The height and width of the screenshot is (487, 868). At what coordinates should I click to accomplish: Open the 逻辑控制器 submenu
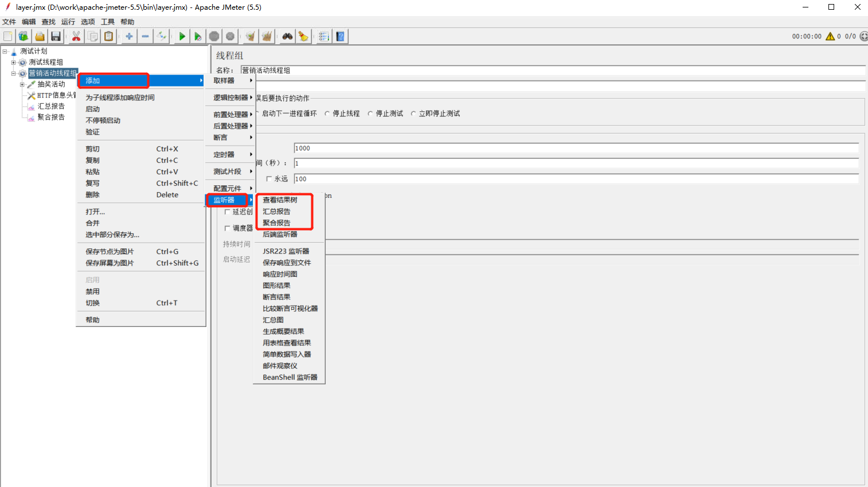(230, 98)
